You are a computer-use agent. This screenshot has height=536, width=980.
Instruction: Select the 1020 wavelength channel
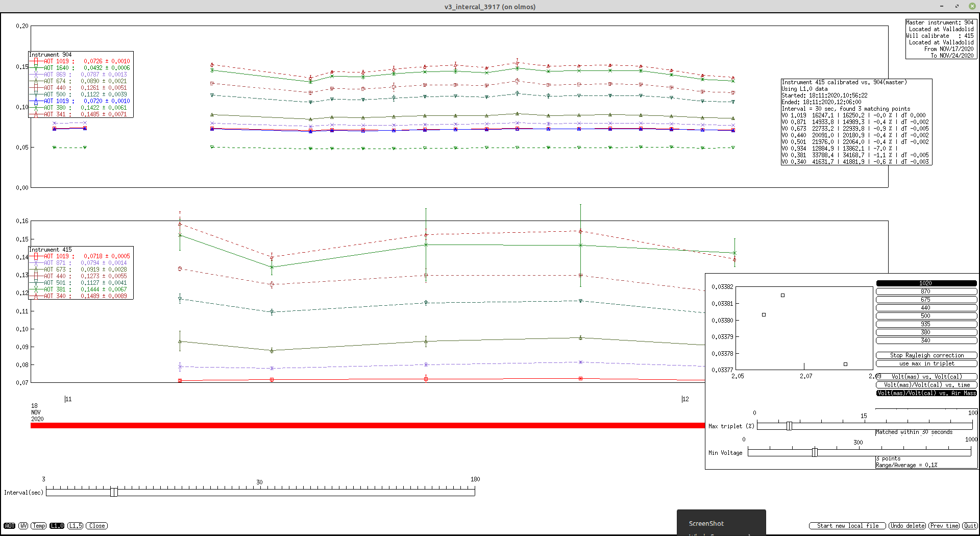[x=926, y=283]
